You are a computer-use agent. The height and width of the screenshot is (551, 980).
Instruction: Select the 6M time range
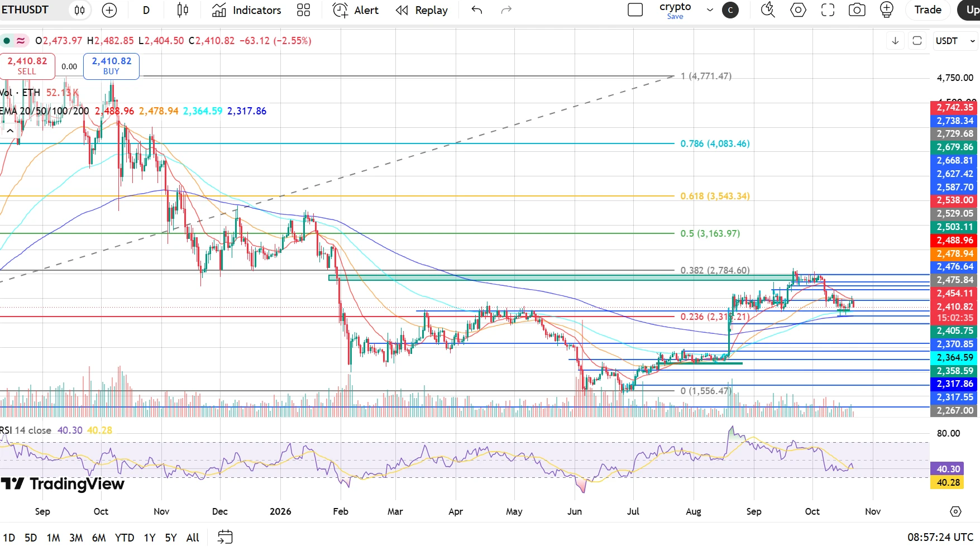(99, 538)
